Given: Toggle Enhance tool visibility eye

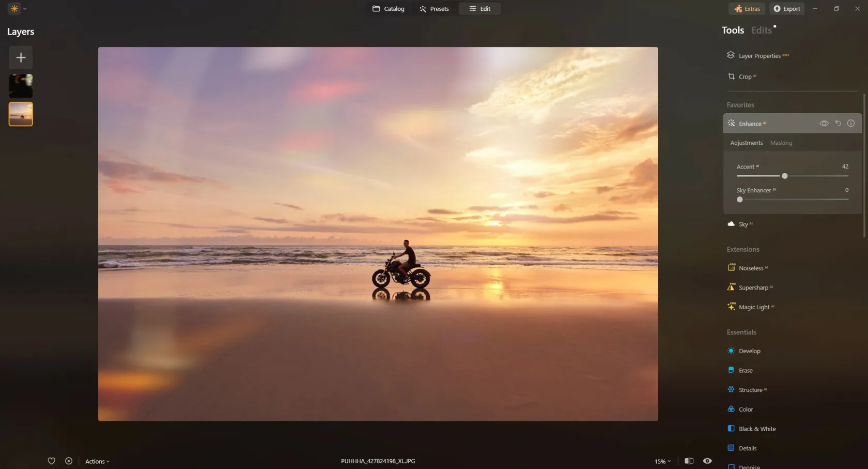Looking at the screenshot, I should click(x=824, y=123).
